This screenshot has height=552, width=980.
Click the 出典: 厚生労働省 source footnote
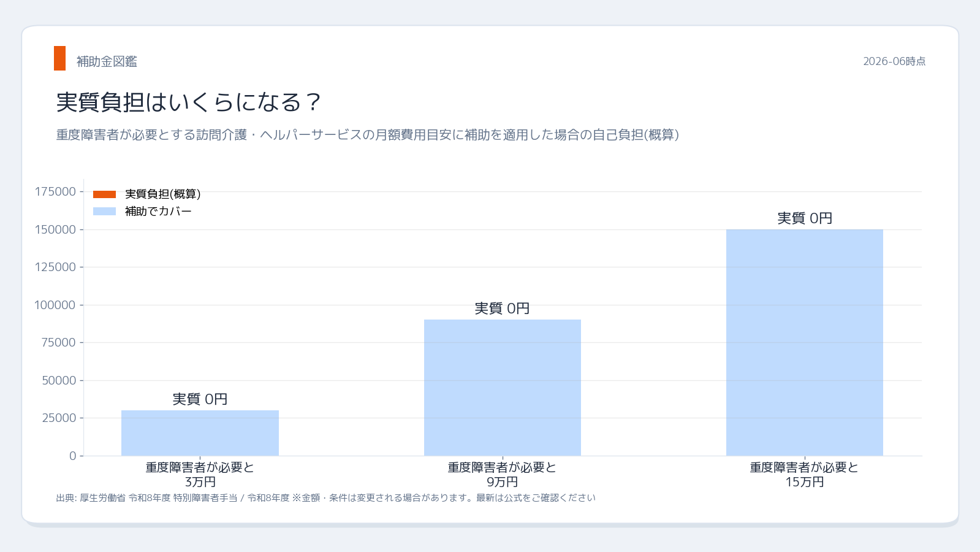tap(325, 498)
